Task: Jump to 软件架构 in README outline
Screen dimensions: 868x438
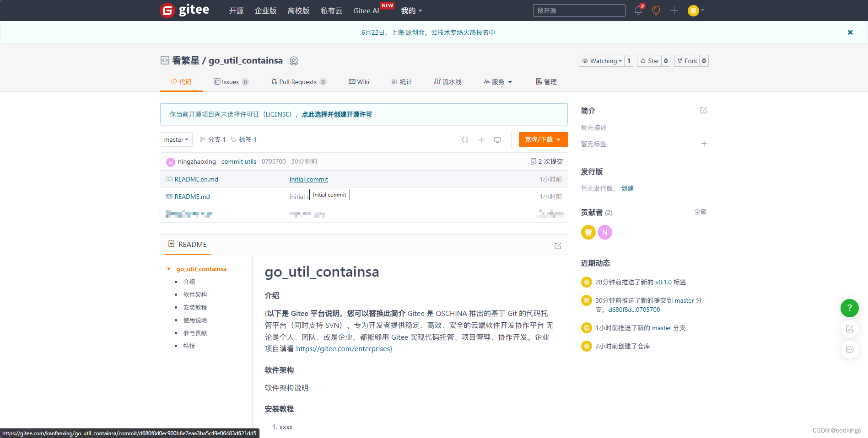Action: coord(195,294)
